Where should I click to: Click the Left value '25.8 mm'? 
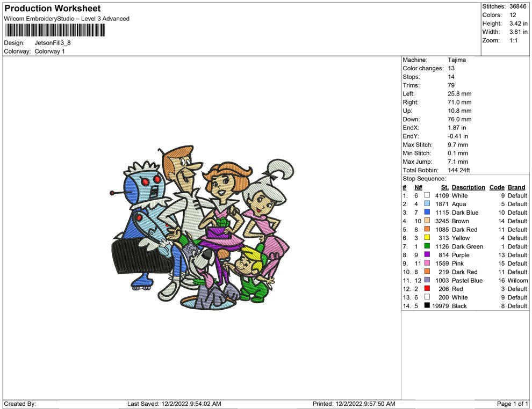459,94
